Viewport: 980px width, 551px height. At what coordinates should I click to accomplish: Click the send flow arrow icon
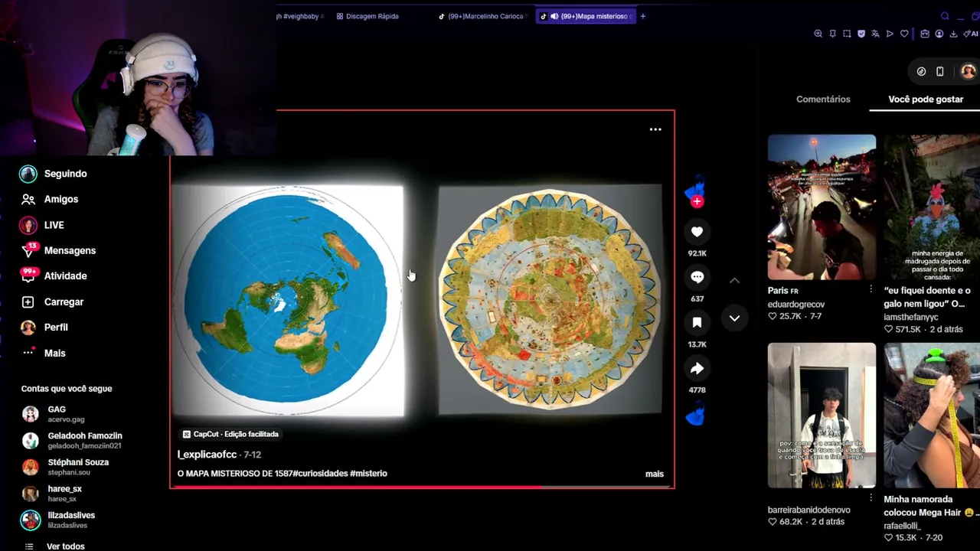[x=890, y=34]
